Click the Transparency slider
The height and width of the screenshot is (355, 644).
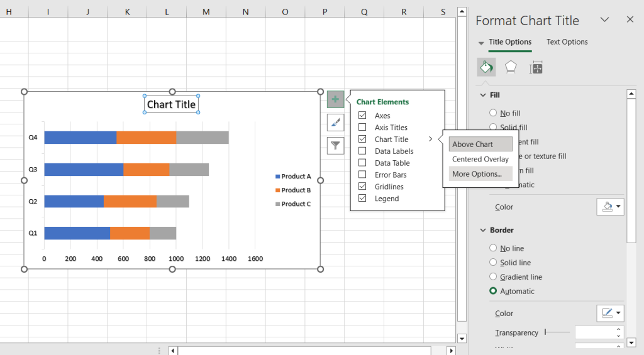pos(557,332)
